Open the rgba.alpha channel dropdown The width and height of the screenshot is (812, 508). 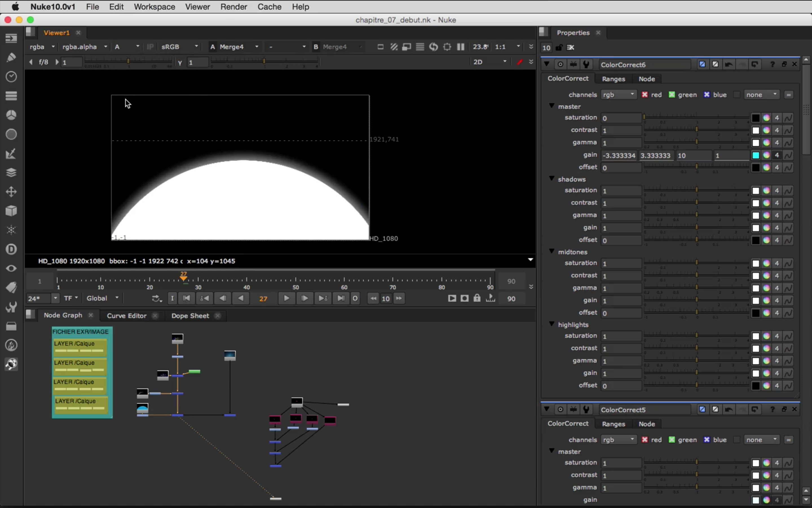[x=85, y=47]
